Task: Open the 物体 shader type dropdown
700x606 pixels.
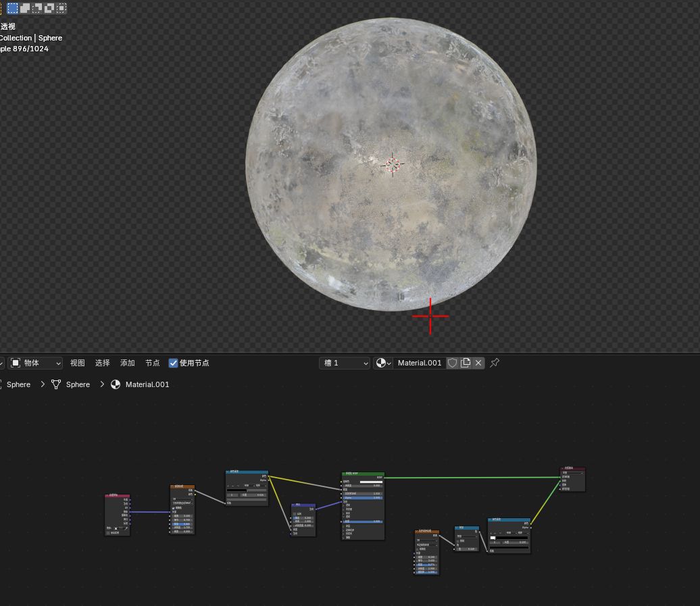Action: [x=36, y=363]
